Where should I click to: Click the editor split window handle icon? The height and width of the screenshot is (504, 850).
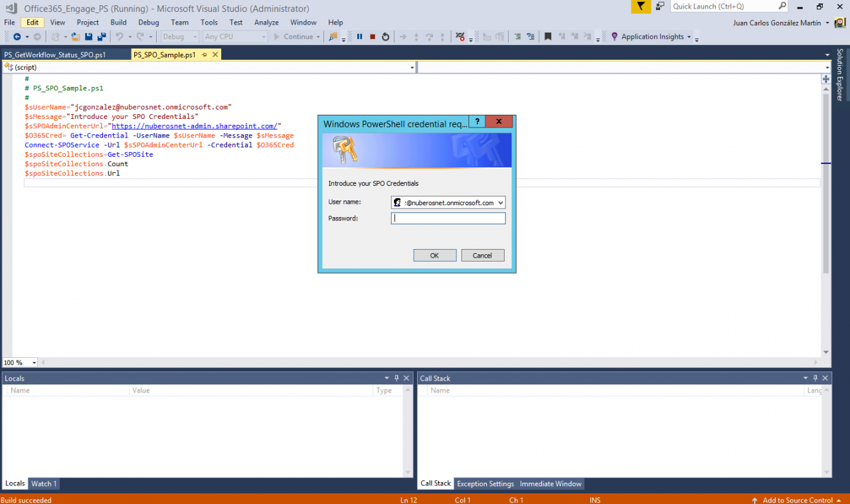(x=826, y=79)
